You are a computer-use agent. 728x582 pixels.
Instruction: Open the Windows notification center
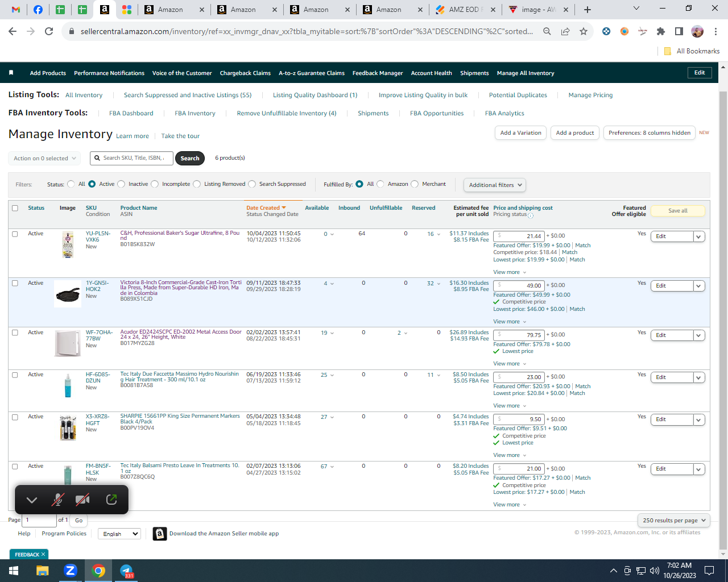click(709, 571)
